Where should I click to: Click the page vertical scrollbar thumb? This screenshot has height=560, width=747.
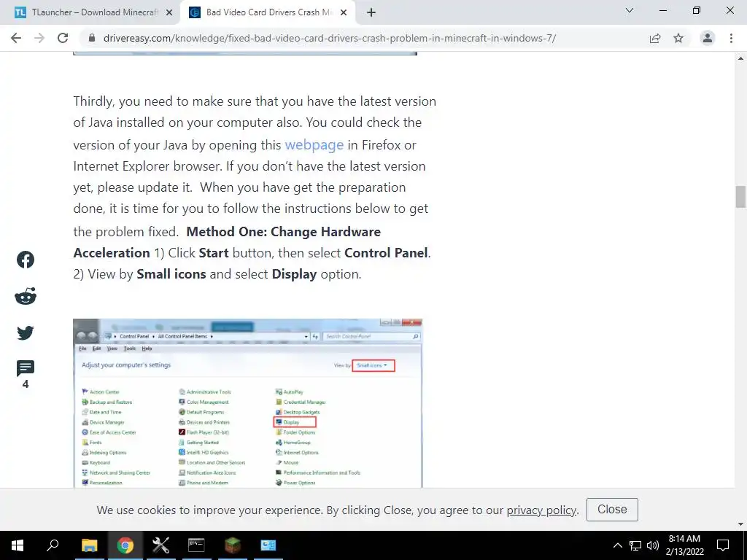[740, 197]
